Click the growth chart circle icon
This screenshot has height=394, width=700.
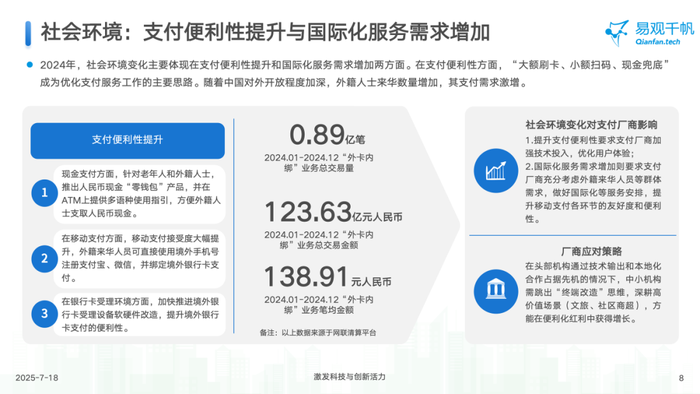[x=496, y=171]
